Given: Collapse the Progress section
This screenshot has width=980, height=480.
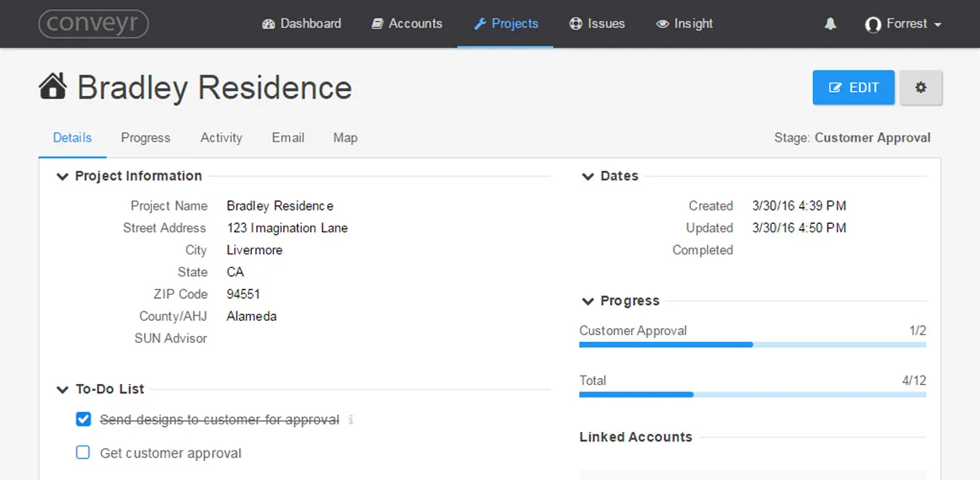Looking at the screenshot, I should point(587,301).
